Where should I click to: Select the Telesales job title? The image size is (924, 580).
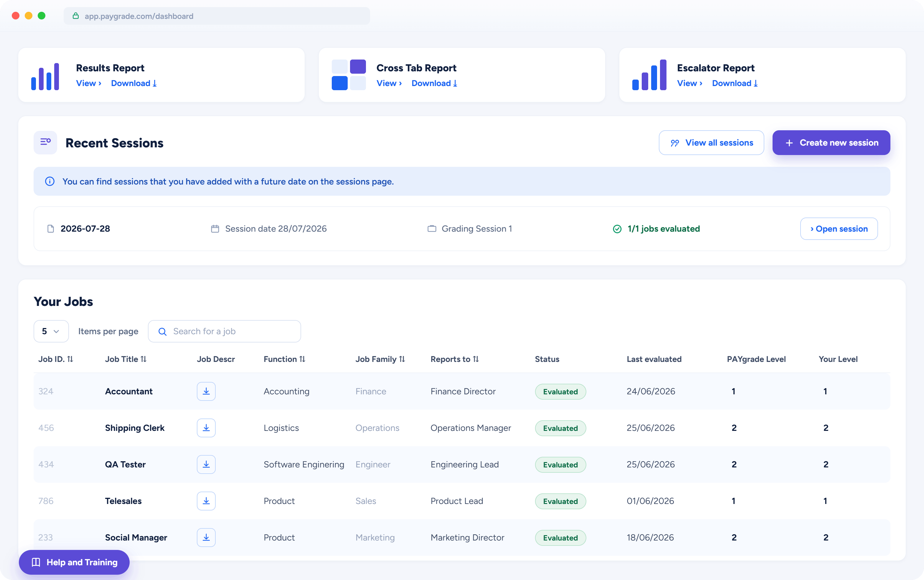tap(123, 501)
